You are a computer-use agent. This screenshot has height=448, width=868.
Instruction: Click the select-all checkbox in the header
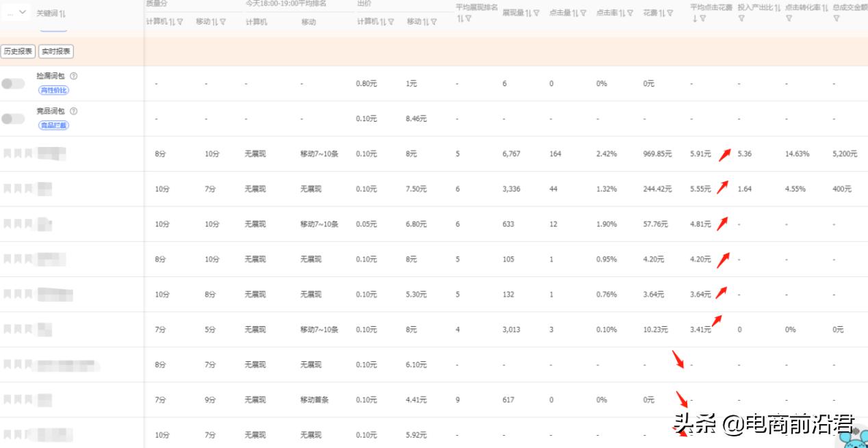tap(9, 12)
